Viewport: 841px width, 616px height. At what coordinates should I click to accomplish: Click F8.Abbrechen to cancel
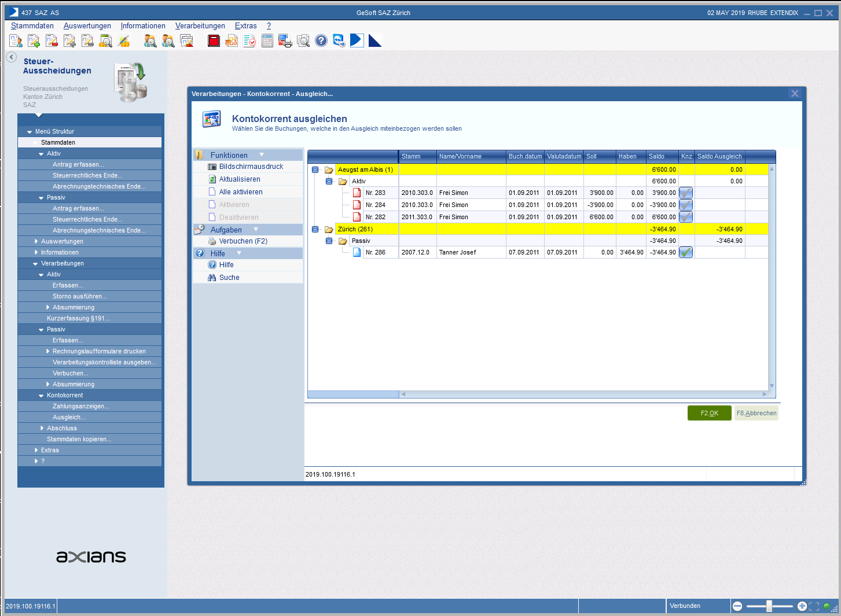pyautogui.click(x=756, y=413)
